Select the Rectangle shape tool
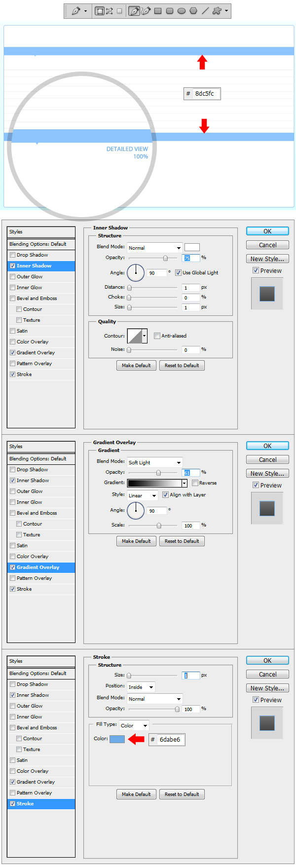This screenshot has width=296, height=868. pyautogui.click(x=158, y=11)
